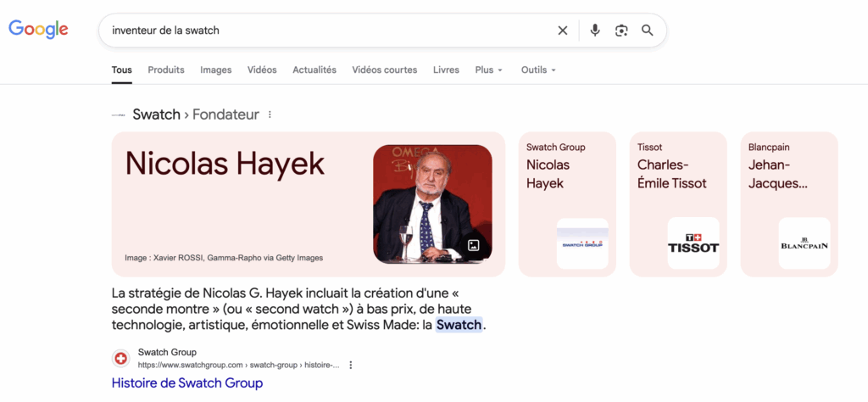Screen dimensions: 868x402
Task: Switch to Actualités tab
Action: [314, 70]
